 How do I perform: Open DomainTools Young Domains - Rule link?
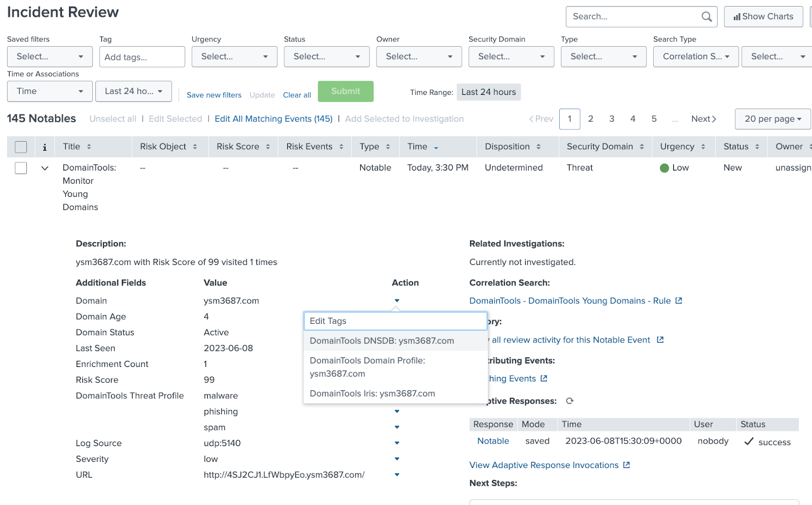coord(570,301)
